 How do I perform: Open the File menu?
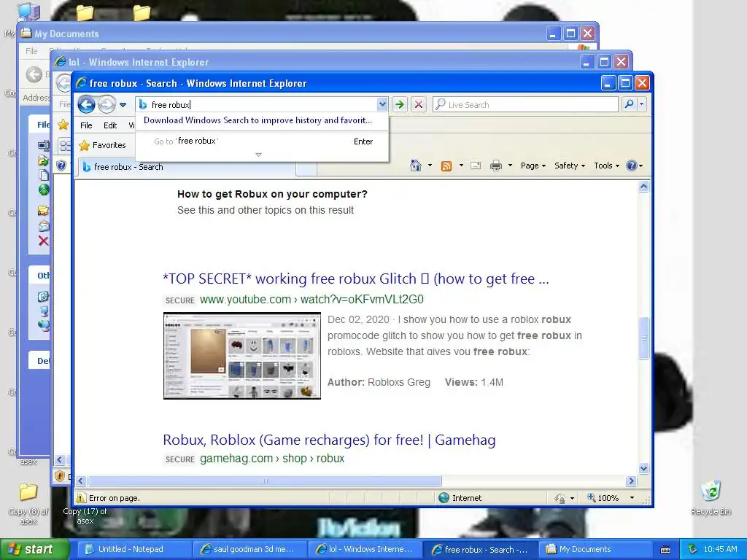[x=86, y=125]
